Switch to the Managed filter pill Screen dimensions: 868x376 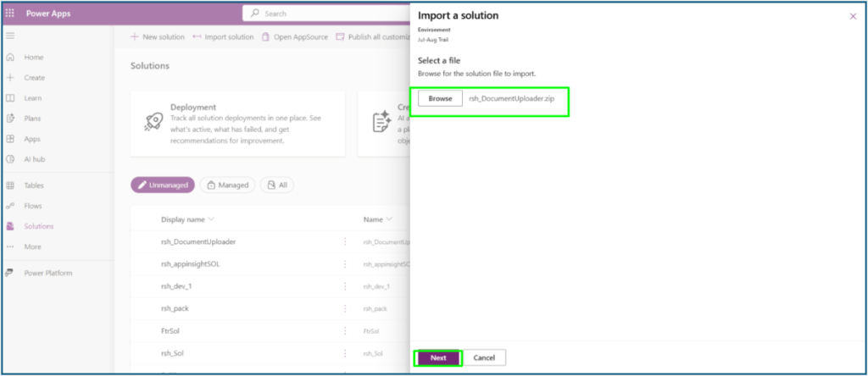coord(227,185)
